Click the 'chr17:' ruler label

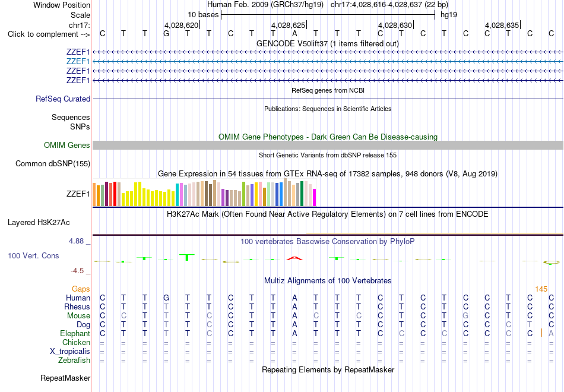79,25
